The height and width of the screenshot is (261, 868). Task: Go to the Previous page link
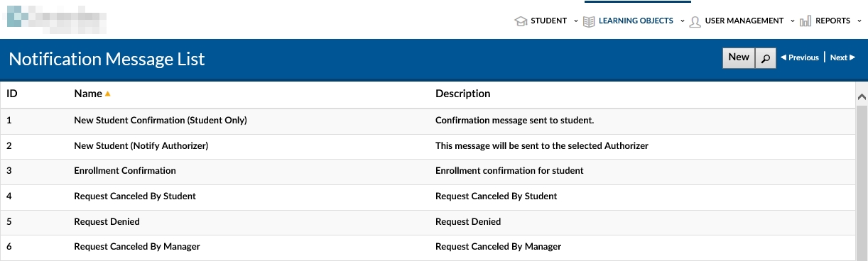click(x=800, y=58)
